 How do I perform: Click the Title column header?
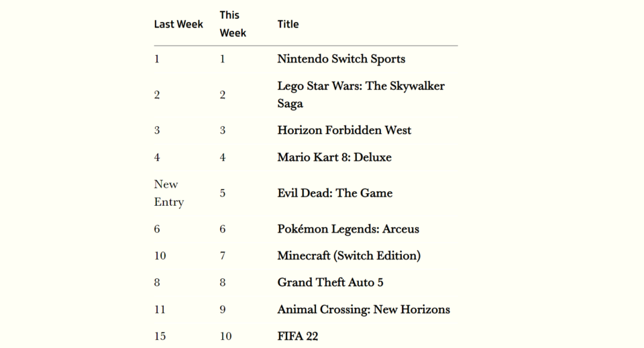click(288, 24)
